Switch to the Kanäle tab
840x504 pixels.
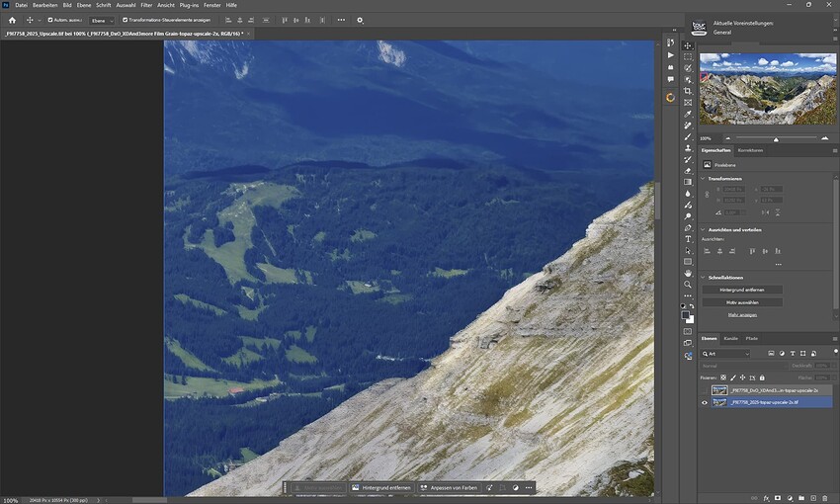[730, 339]
